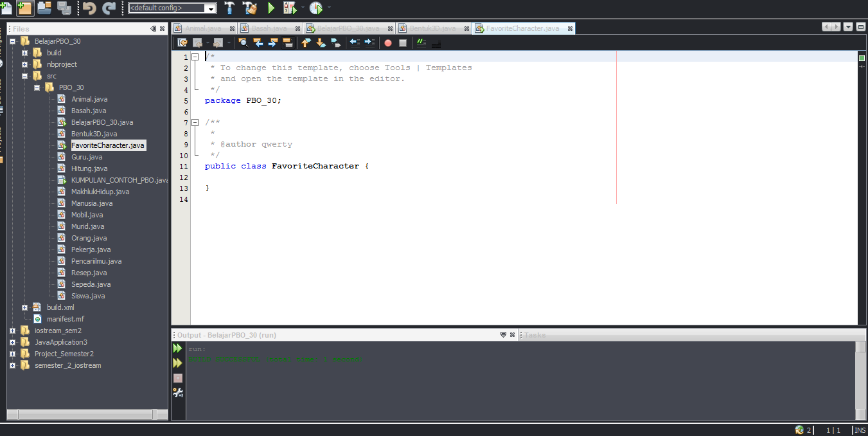Expand the JavaApplication3 project
This screenshot has height=436, width=868.
click(12, 342)
